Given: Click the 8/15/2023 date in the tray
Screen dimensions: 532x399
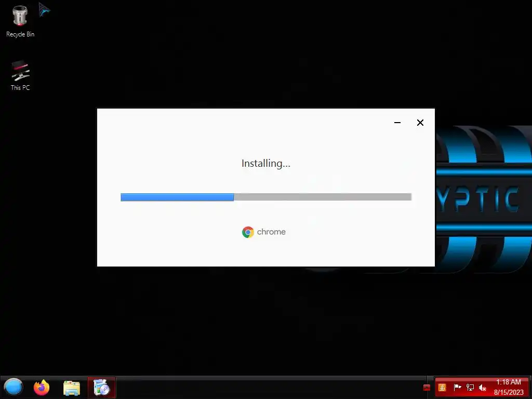Looking at the screenshot, I should [x=509, y=393].
